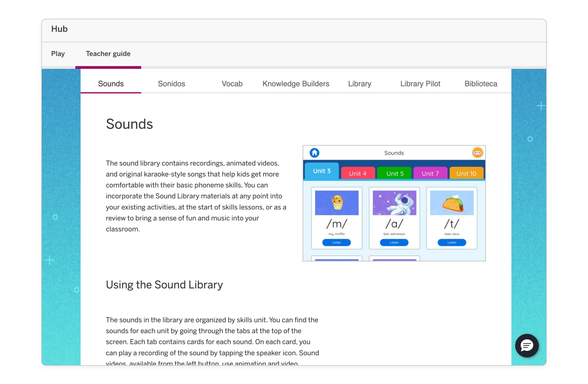Open the Vocab tab
Image resolution: width=588 pixels, height=384 pixels.
tap(232, 84)
